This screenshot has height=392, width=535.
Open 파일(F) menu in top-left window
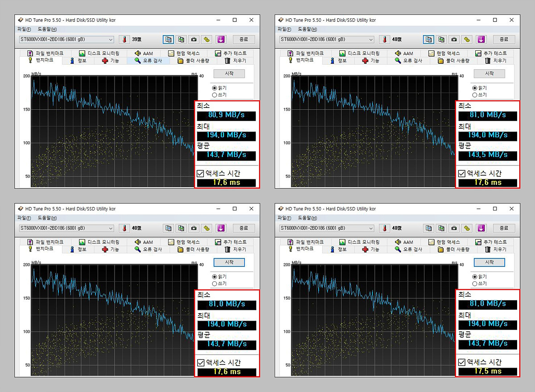point(24,29)
